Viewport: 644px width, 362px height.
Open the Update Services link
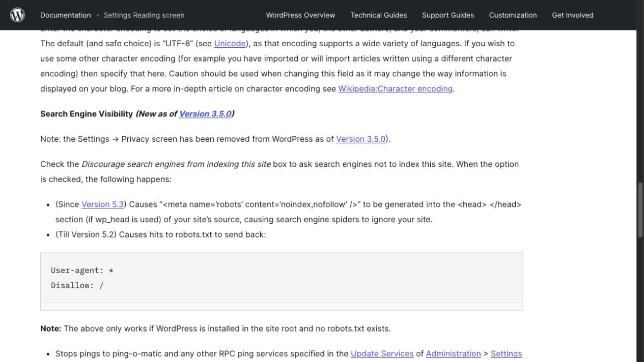click(x=382, y=354)
